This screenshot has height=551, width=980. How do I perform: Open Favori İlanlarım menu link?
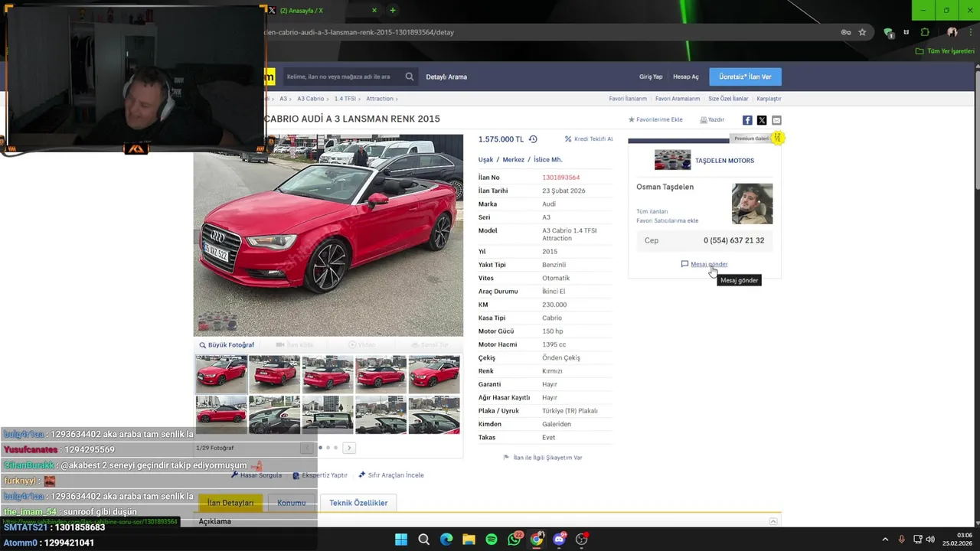pos(628,99)
